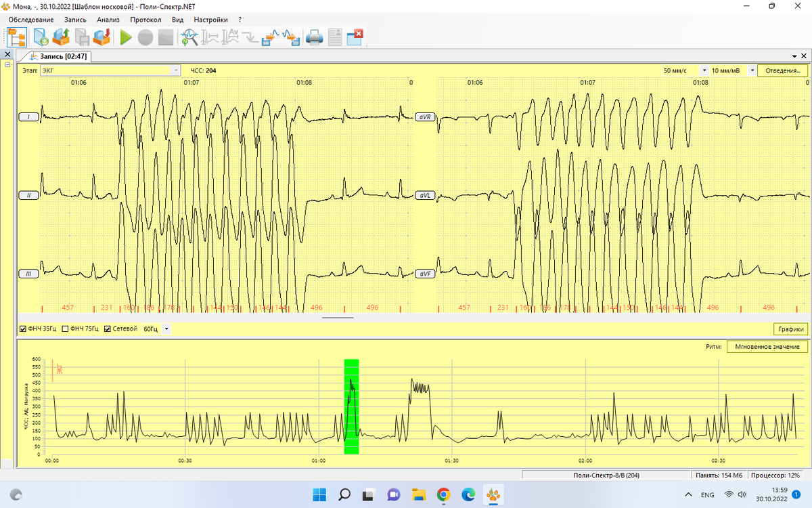Open the Настройки menu
The width and height of the screenshot is (812, 508).
tap(210, 20)
